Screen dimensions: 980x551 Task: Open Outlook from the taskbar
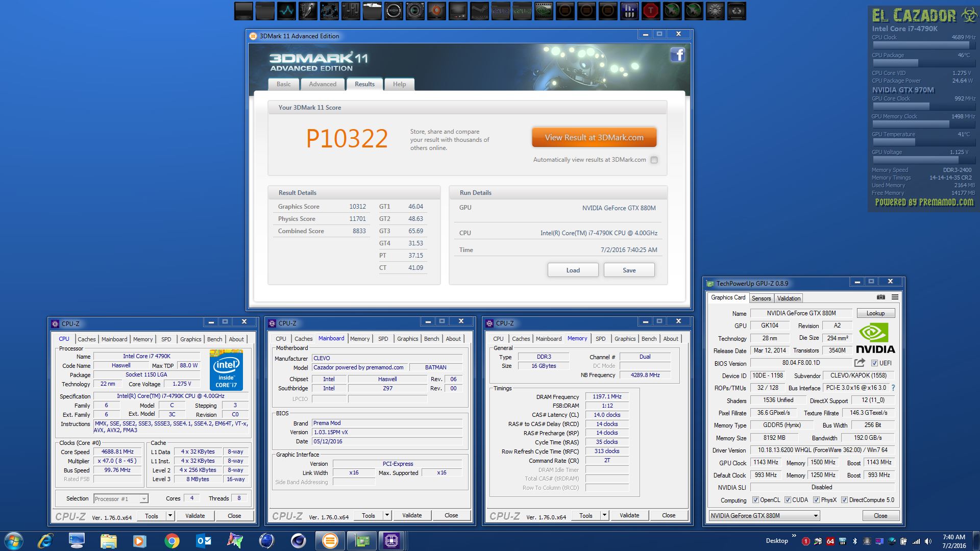[203, 541]
